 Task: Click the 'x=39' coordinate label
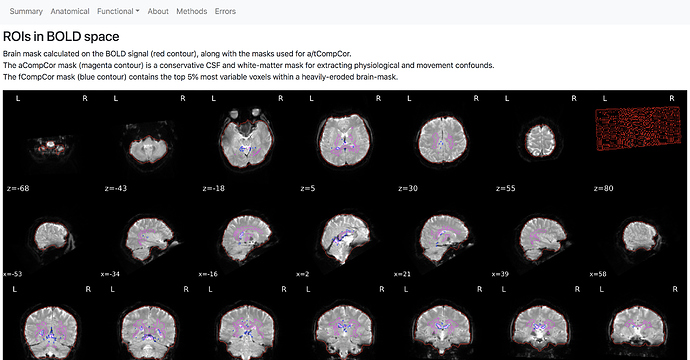point(500,274)
